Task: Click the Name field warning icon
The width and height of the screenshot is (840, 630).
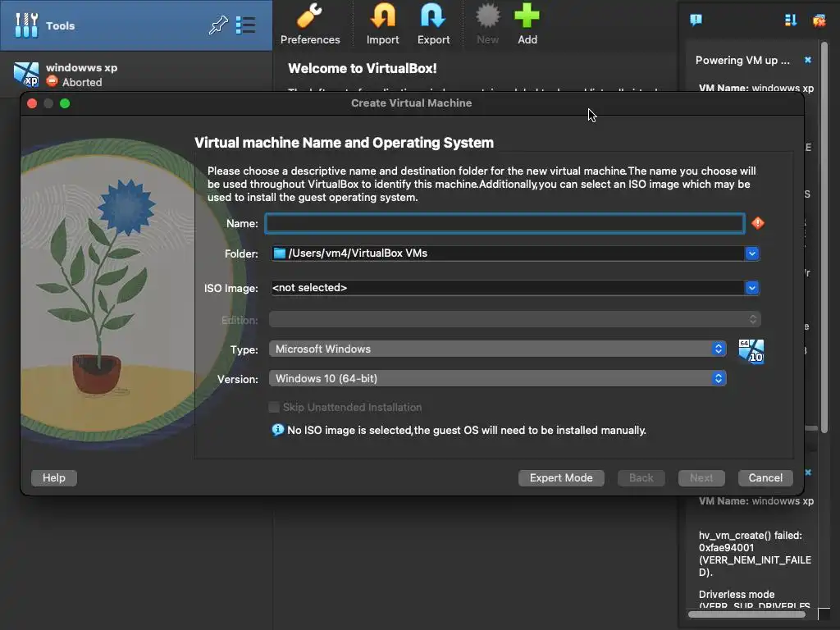Action: coord(757,223)
